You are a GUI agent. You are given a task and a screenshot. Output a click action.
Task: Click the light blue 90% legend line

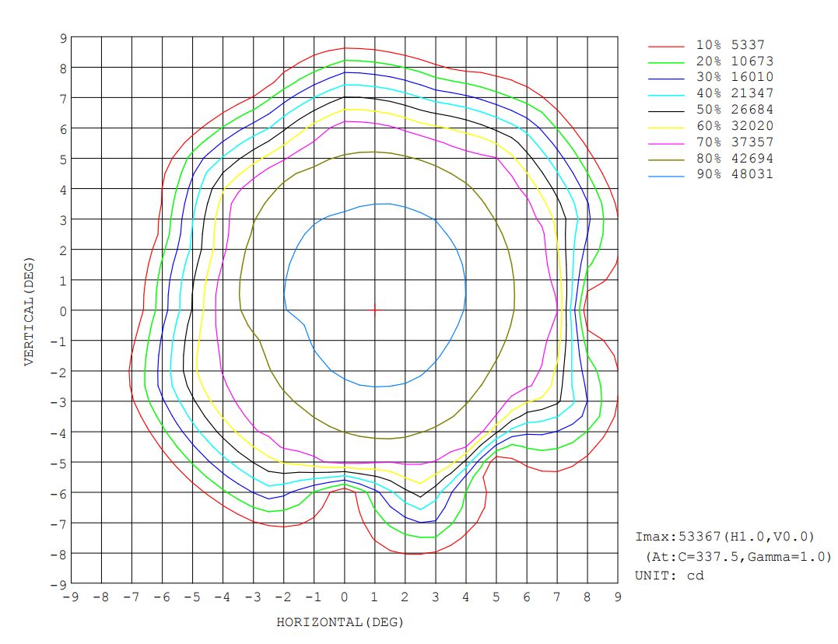point(666,176)
